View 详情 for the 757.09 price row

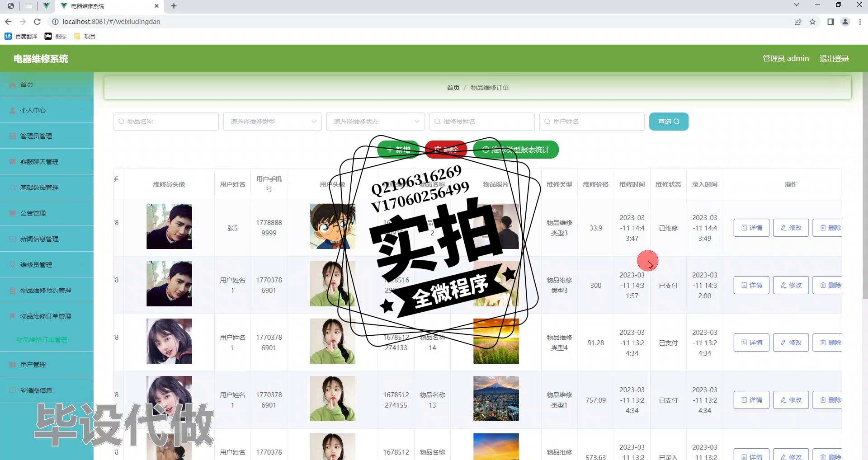(751, 400)
